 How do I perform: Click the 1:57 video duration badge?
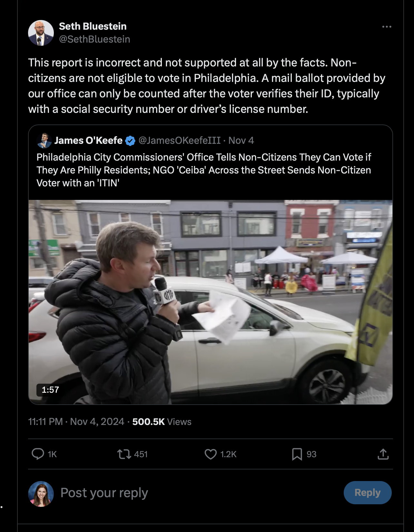50,390
